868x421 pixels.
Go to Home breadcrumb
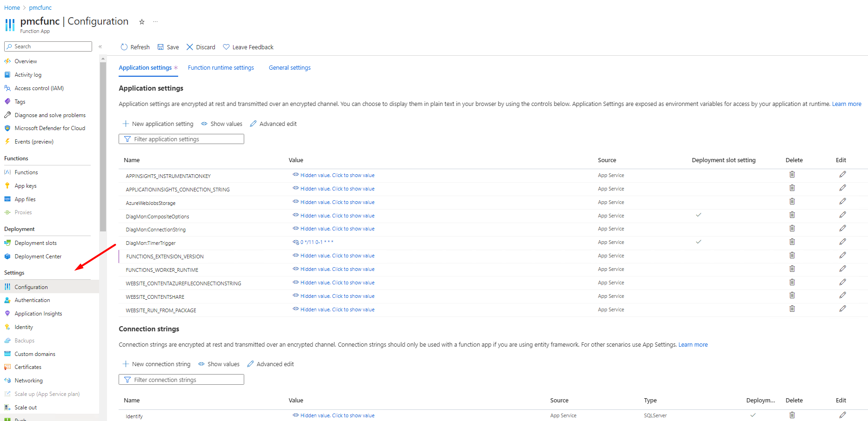[x=12, y=8]
